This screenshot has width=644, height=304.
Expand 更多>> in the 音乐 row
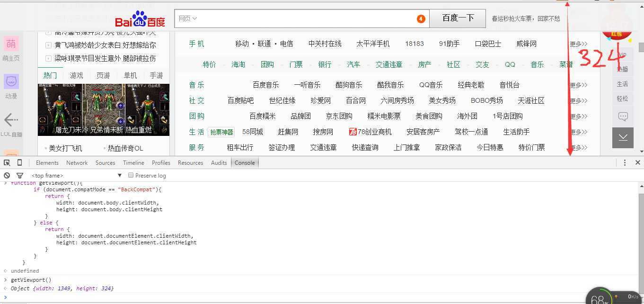click(579, 85)
